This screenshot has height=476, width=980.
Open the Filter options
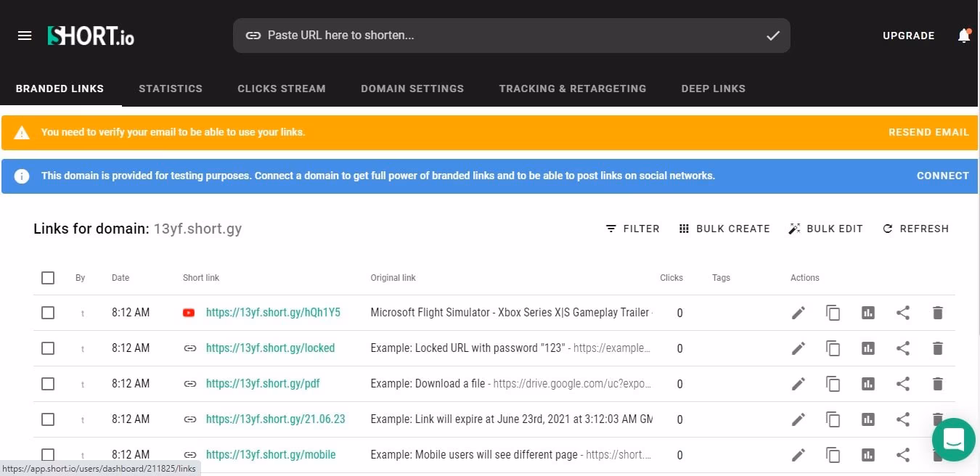633,229
